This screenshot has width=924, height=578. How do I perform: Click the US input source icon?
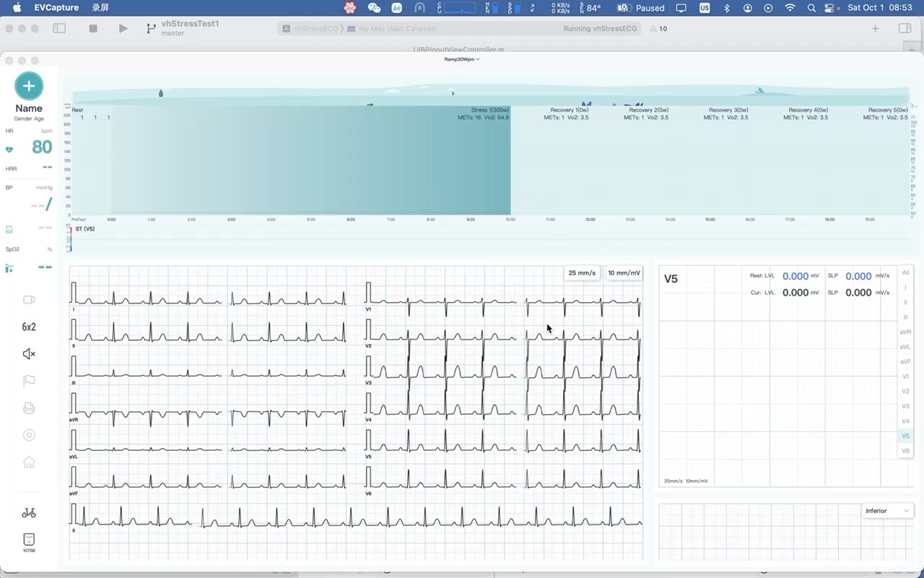coord(705,8)
